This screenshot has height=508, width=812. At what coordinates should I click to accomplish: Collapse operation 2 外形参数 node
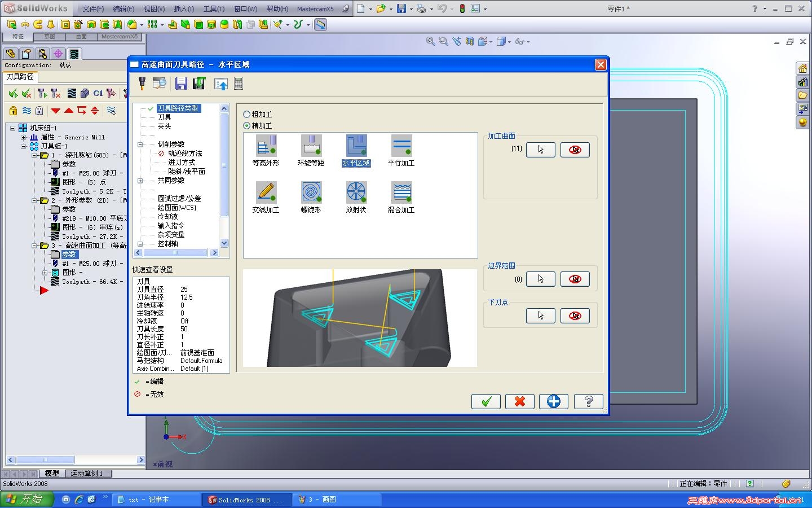pos(34,200)
